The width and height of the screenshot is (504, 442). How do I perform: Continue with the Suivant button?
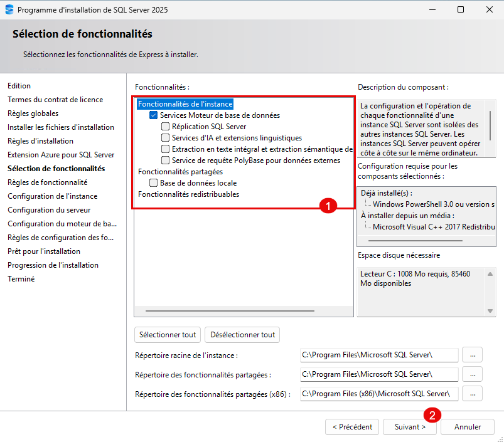[x=409, y=427]
